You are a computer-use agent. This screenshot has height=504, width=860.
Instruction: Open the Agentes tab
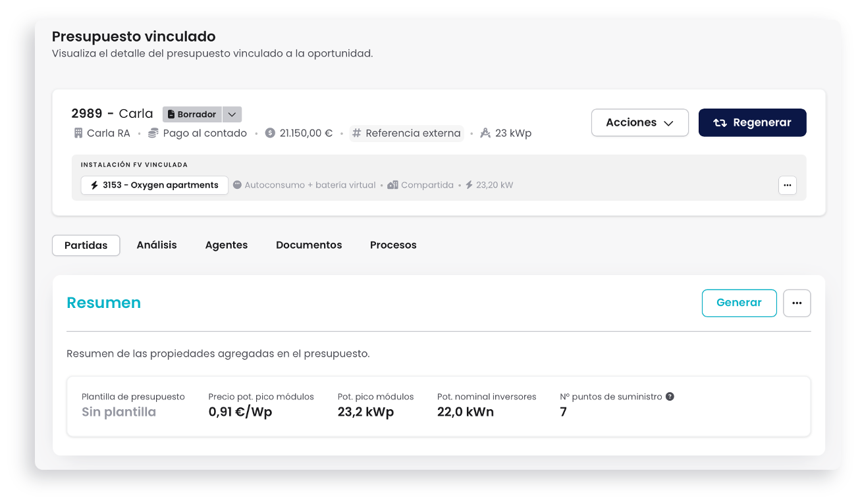(227, 245)
